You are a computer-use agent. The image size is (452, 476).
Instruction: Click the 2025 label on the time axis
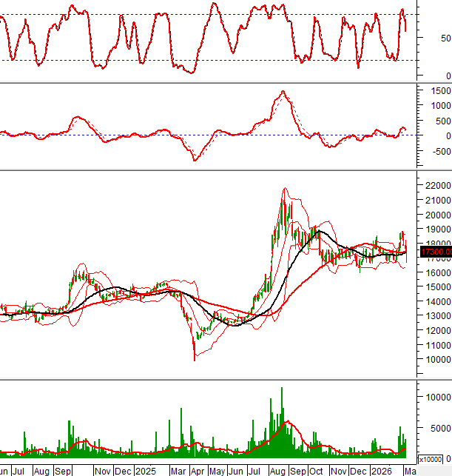point(145,470)
